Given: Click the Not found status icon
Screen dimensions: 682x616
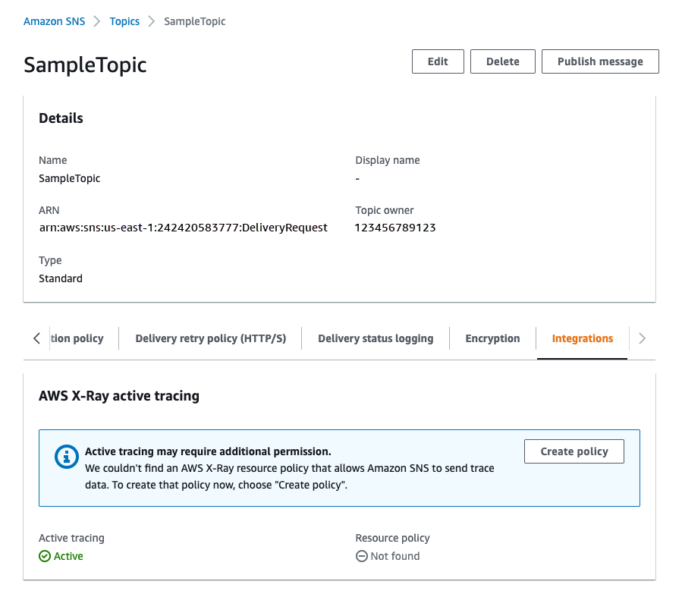Looking at the screenshot, I should (361, 556).
